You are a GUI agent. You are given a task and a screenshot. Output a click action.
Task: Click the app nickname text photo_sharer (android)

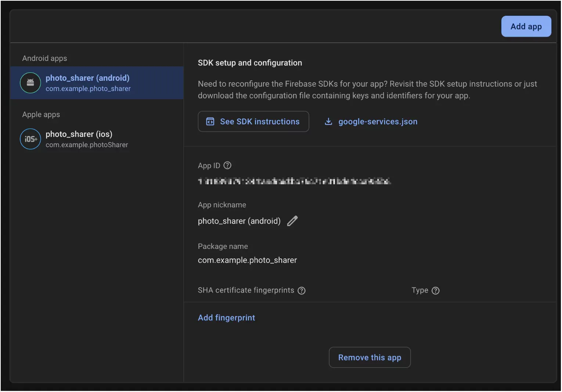[239, 221]
